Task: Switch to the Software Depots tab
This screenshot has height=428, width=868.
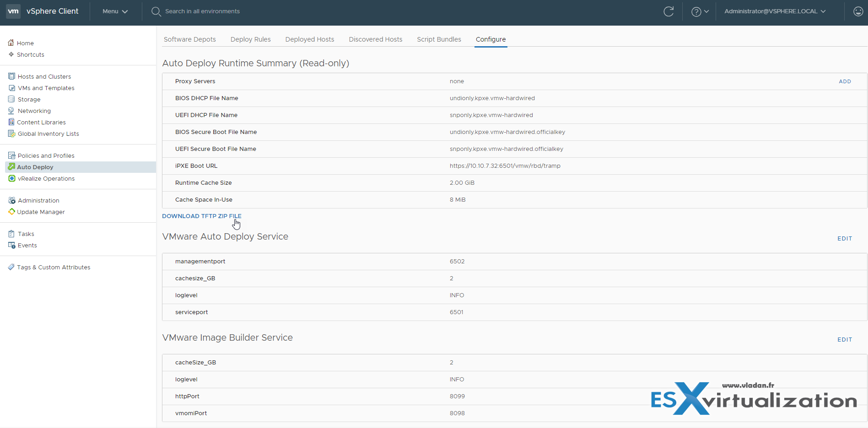Action: (190, 39)
